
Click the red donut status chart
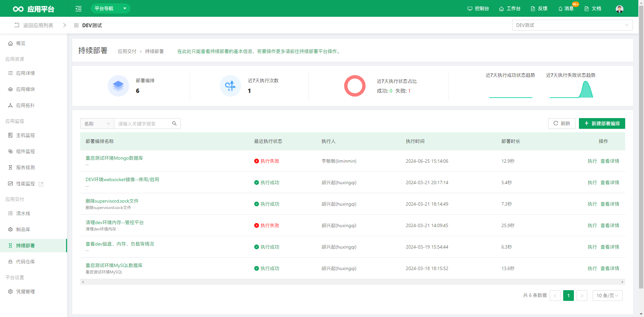355,86
